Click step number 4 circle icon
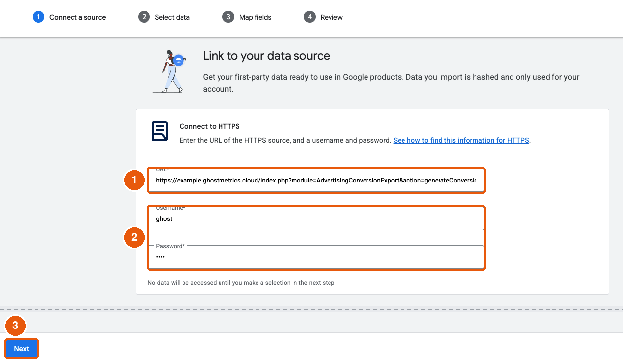 point(310,17)
